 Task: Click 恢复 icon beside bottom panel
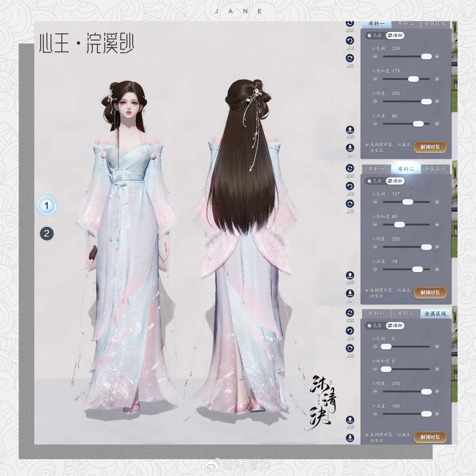tap(350, 348)
